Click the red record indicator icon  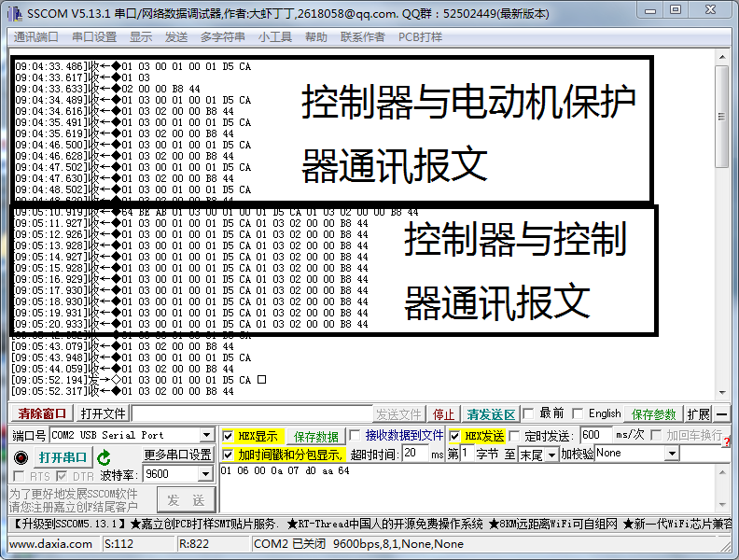21,457
